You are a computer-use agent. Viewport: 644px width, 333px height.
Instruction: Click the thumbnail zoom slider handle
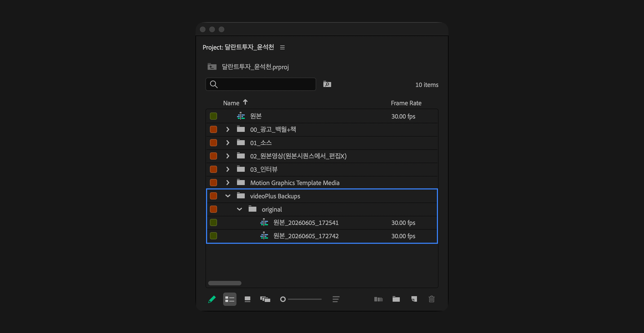coord(283,299)
